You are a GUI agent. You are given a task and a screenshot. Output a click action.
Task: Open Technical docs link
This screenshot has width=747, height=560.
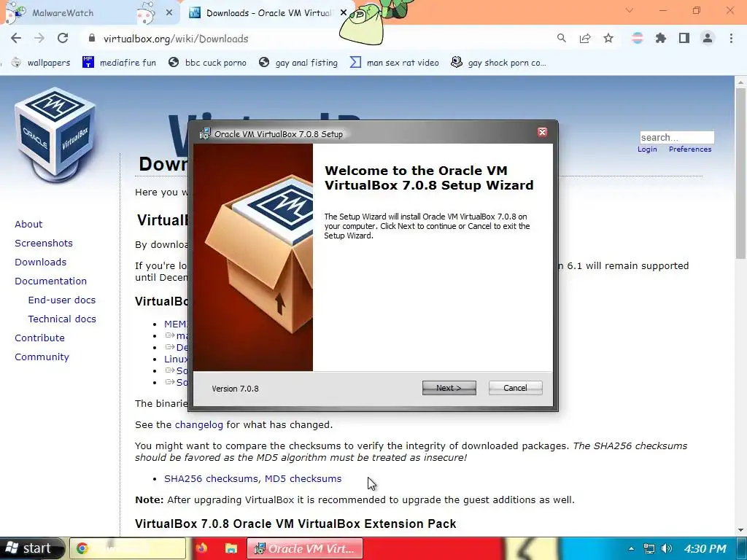62,319
